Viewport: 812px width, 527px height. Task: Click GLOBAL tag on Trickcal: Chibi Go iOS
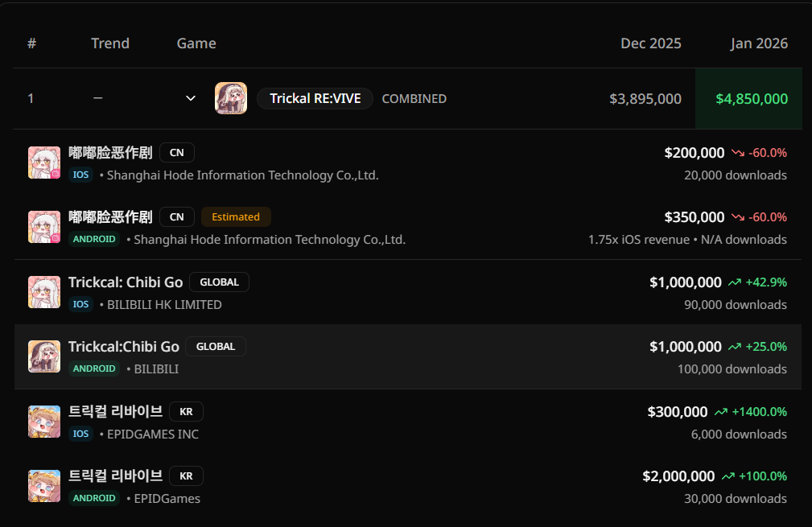(x=219, y=282)
